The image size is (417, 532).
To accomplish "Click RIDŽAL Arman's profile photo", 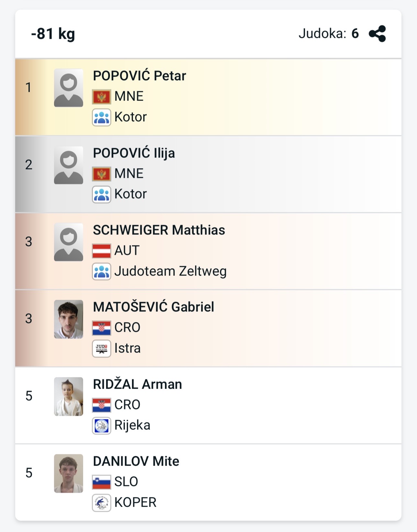I will point(69,396).
